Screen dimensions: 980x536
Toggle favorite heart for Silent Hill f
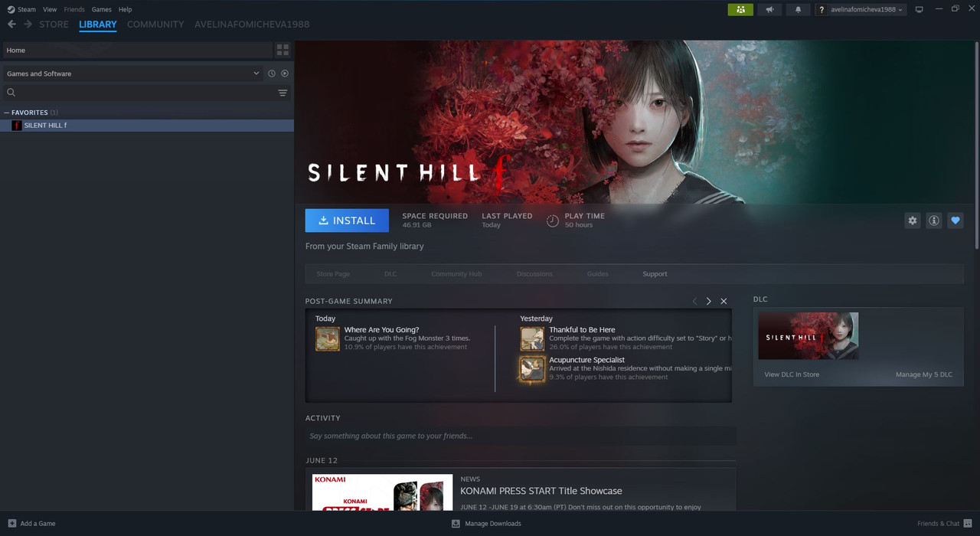coord(955,221)
